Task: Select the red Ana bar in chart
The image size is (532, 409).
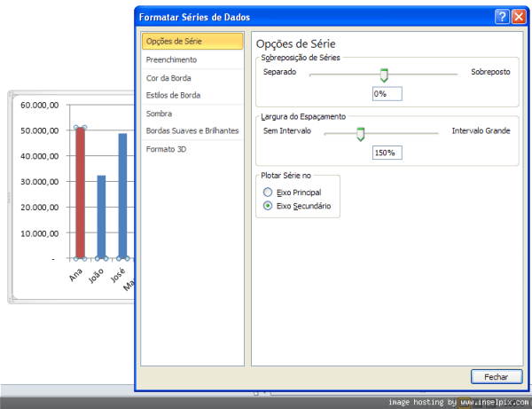Action: pyautogui.click(x=80, y=193)
